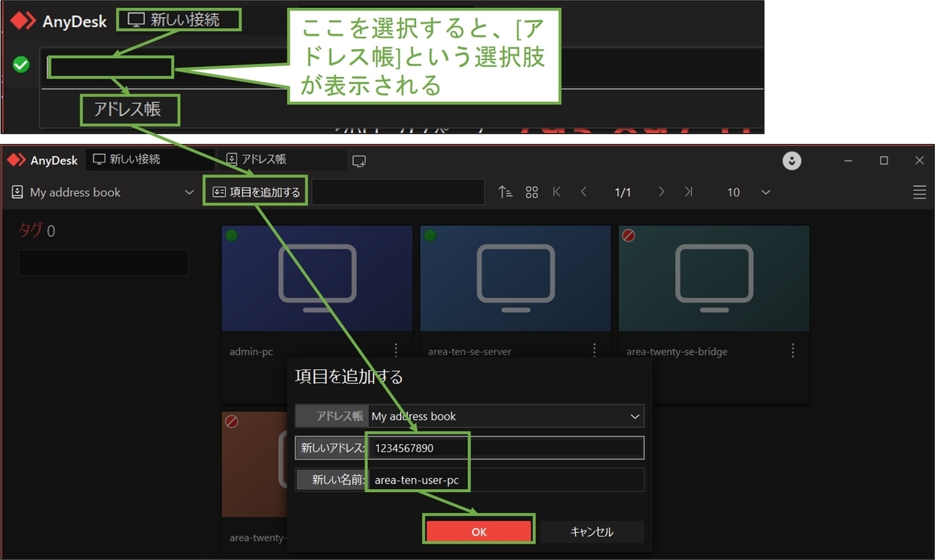Click the address book search field
935x560 pixels.
tap(397, 192)
